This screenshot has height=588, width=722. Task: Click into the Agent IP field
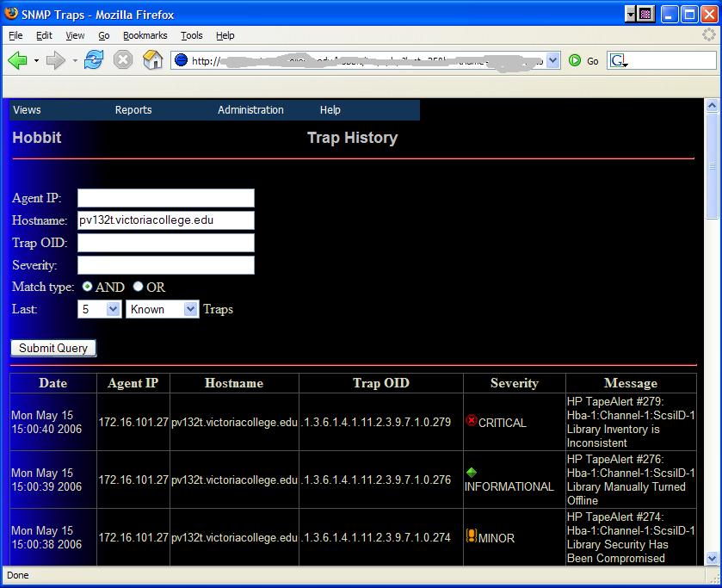point(166,198)
